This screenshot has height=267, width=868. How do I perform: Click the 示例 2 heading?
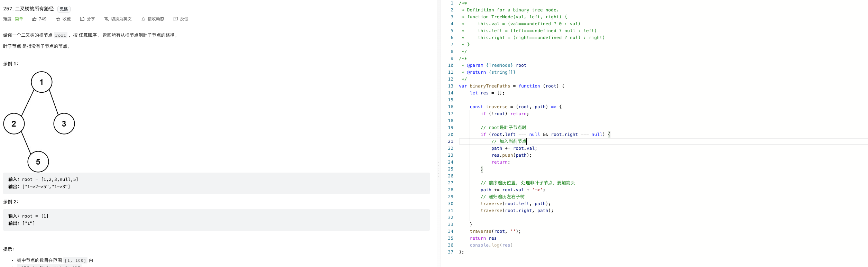pos(11,202)
